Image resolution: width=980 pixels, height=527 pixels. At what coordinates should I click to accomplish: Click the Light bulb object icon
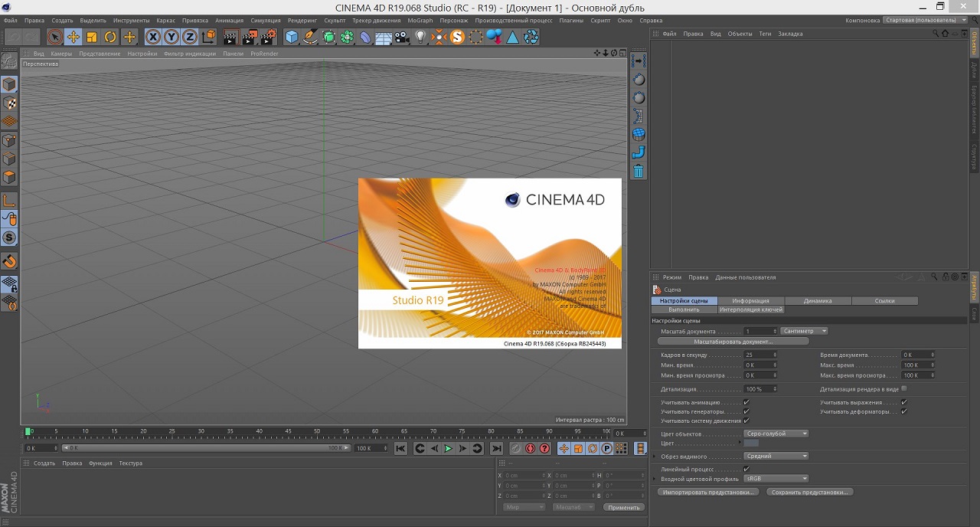420,37
